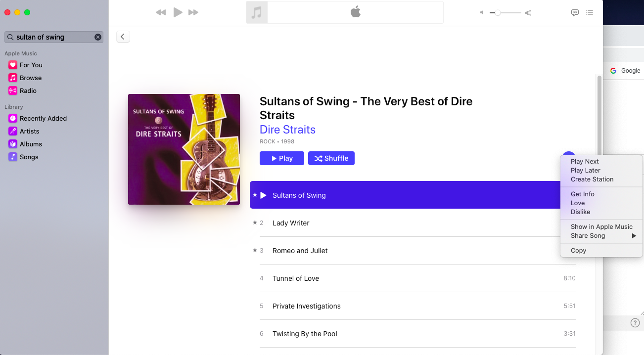Viewport: 644px width, 355px height.
Task: Select Get Info from the context menu
Action: point(583,194)
